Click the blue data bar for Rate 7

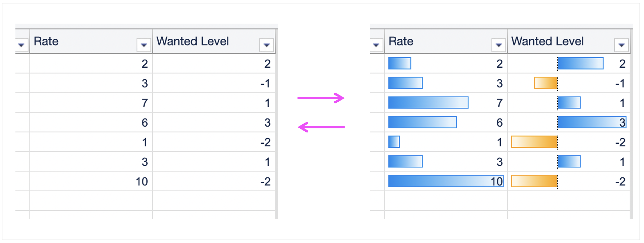click(x=428, y=103)
